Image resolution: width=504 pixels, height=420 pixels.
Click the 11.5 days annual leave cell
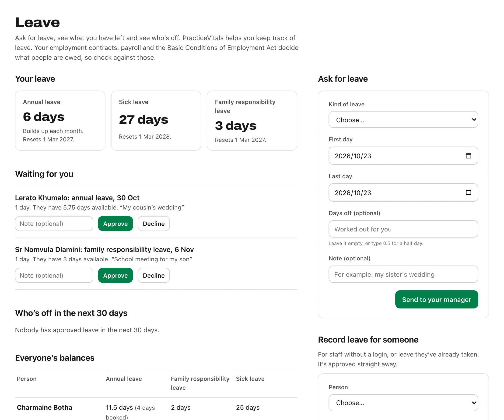pyautogui.click(x=130, y=412)
